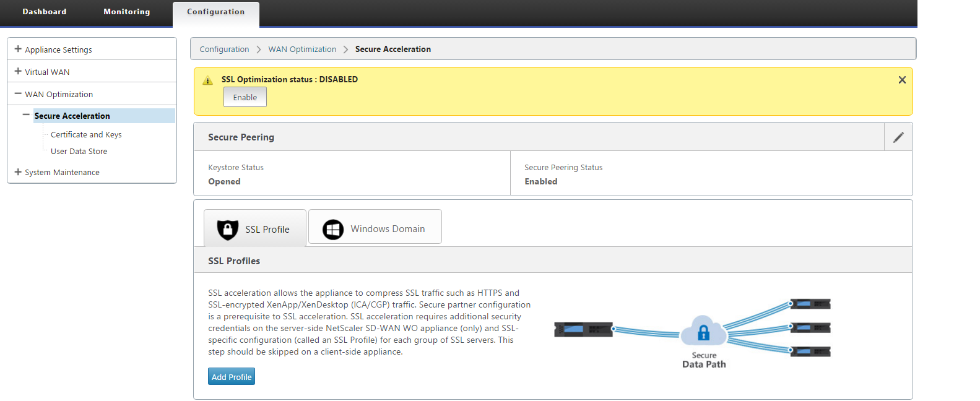Enable SSL Optimization using the Enable button
The image size is (980, 401).
tap(245, 97)
